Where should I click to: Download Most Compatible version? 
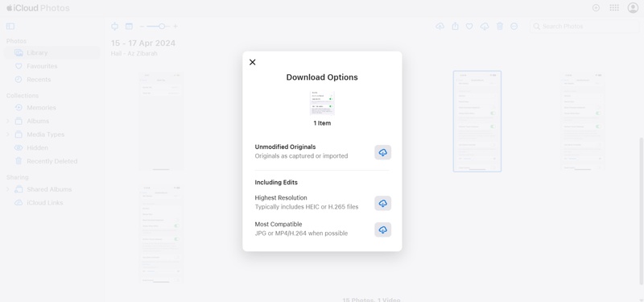tap(383, 230)
